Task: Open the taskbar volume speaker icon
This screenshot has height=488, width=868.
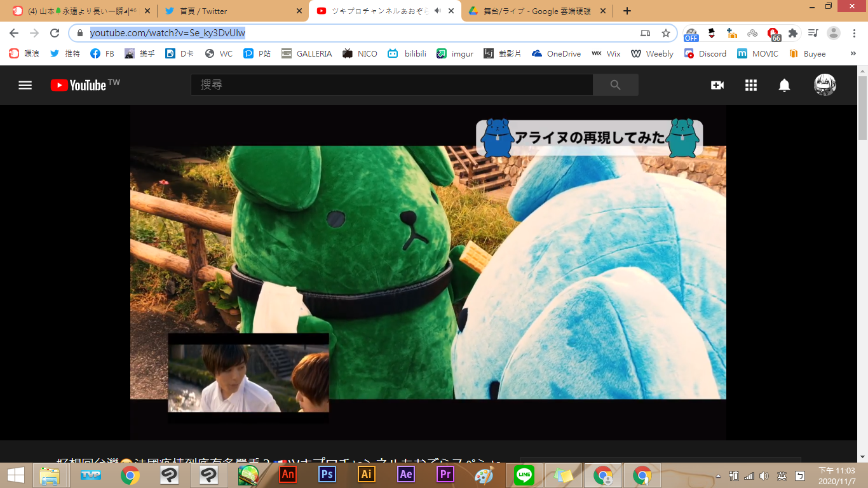Action: click(764, 475)
